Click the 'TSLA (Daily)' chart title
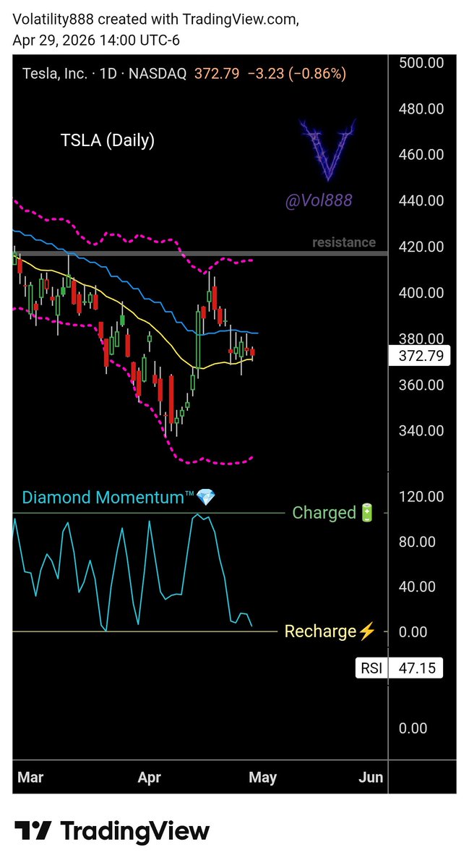469x868 pixels. coord(107,140)
